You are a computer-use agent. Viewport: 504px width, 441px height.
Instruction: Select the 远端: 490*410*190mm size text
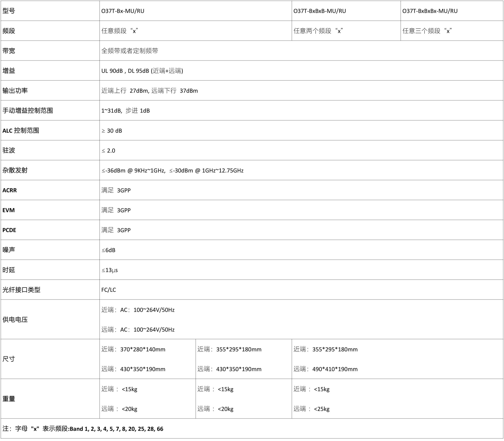click(x=325, y=369)
